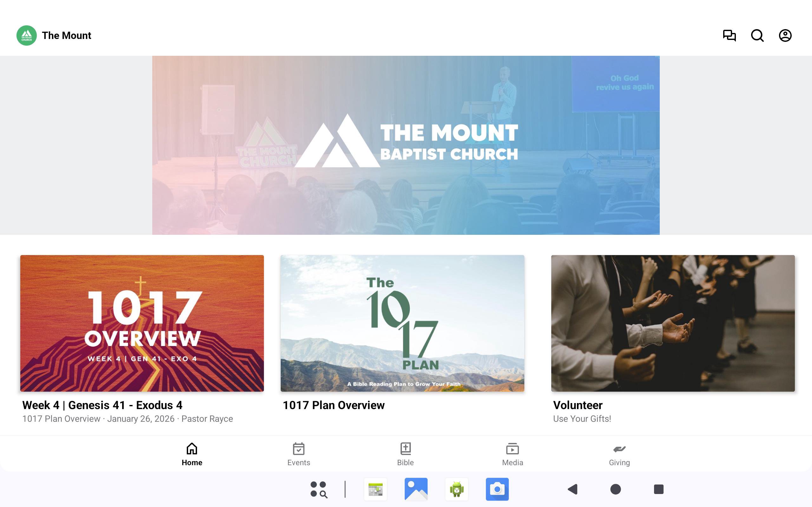Switch to the Events tab

click(x=298, y=454)
